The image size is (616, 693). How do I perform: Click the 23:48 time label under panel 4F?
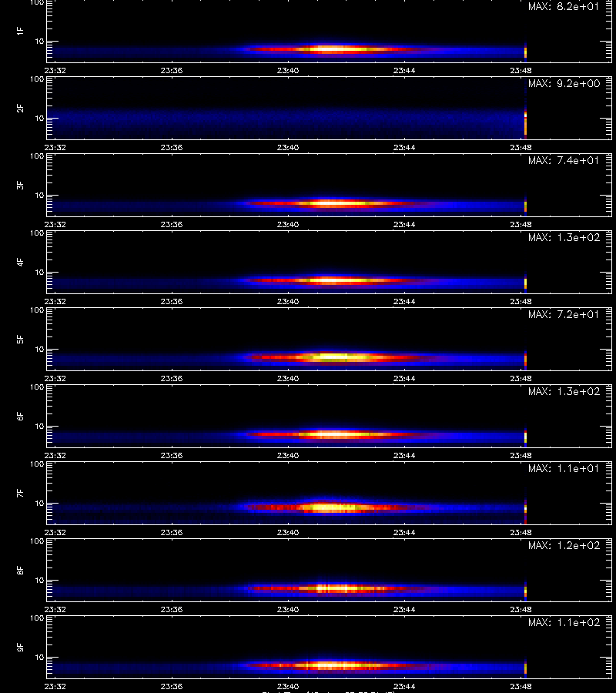pos(521,301)
